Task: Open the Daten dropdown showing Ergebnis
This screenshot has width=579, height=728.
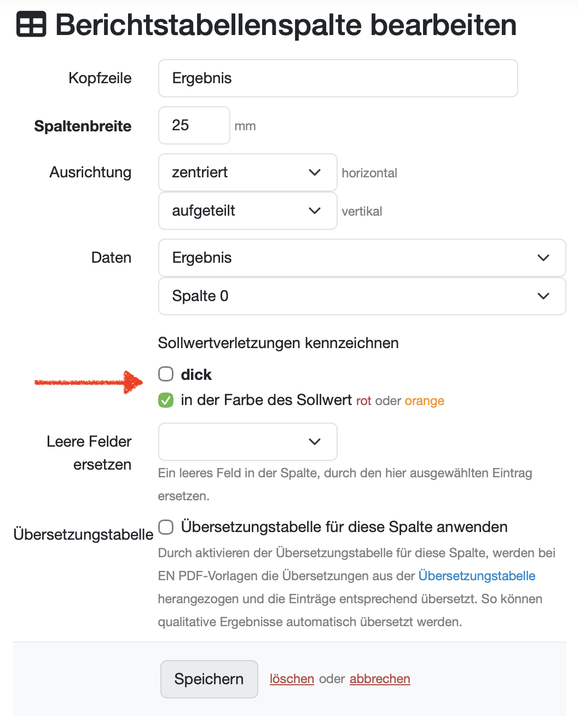Action: coord(361,258)
